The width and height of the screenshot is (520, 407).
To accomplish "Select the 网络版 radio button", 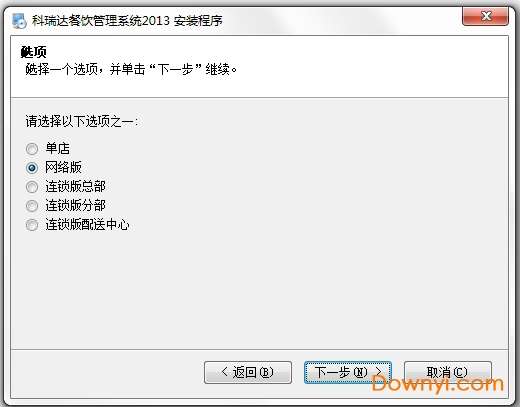I will point(32,168).
